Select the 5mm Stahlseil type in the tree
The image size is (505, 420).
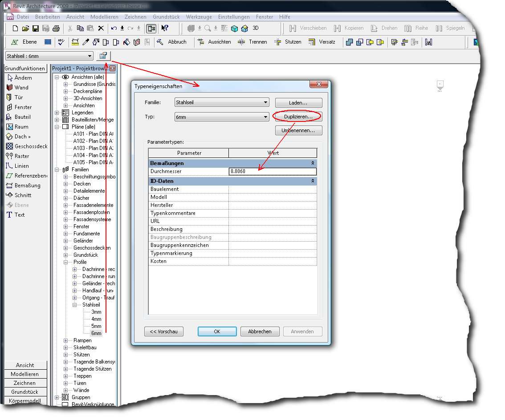(x=96, y=326)
